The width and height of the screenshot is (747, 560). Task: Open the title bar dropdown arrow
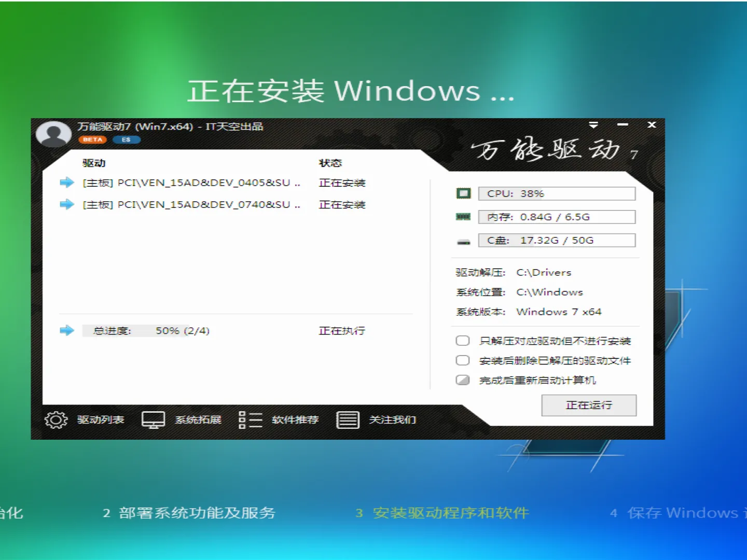click(x=593, y=125)
